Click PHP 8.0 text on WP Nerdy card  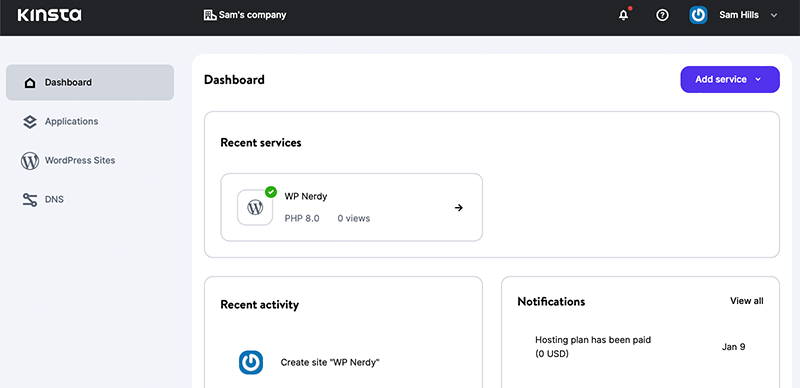302,219
